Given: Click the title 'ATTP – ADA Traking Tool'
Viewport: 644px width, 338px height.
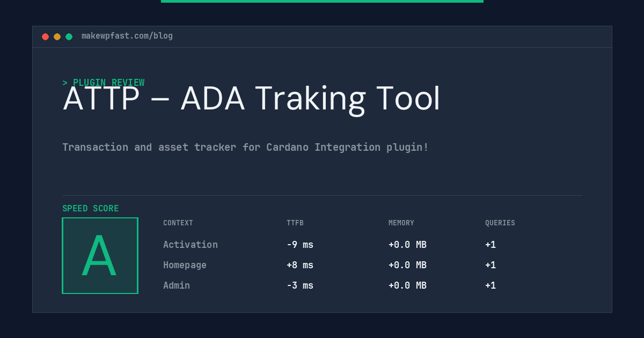Looking at the screenshot, I should point(251,99).
